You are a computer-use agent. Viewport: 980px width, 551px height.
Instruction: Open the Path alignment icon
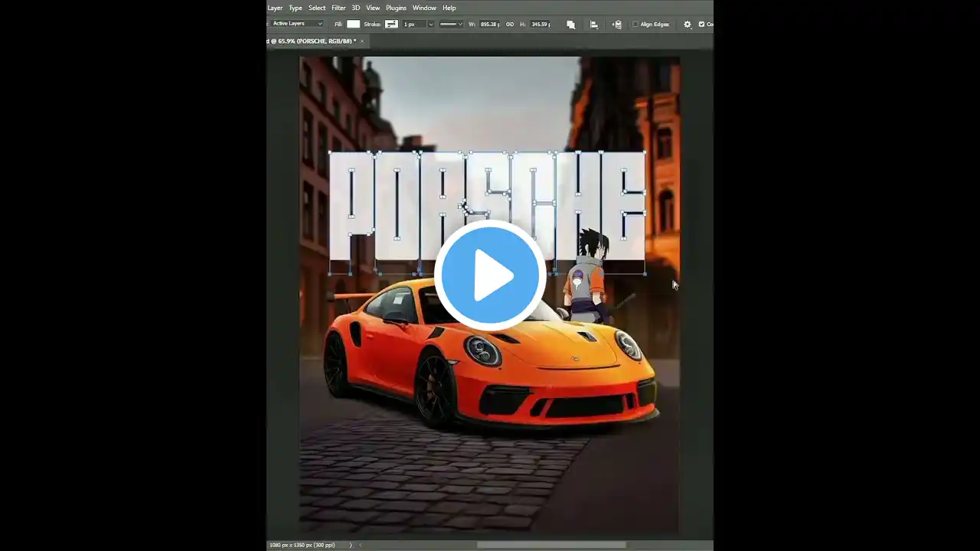pyautogui.click(x=593, y=24)
